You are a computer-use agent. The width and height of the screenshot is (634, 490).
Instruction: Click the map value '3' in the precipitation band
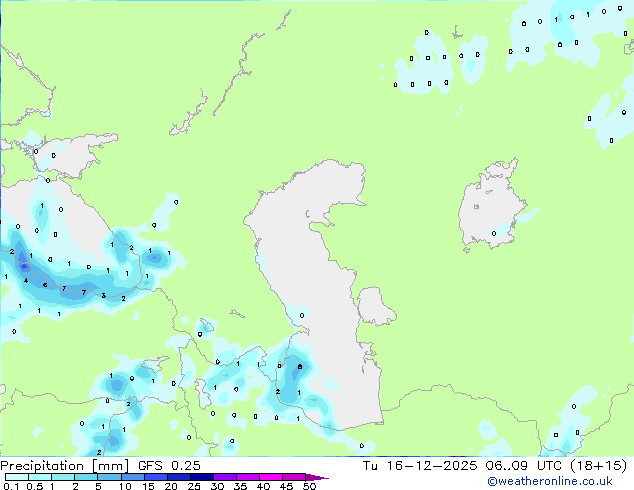tap(104, 296)
